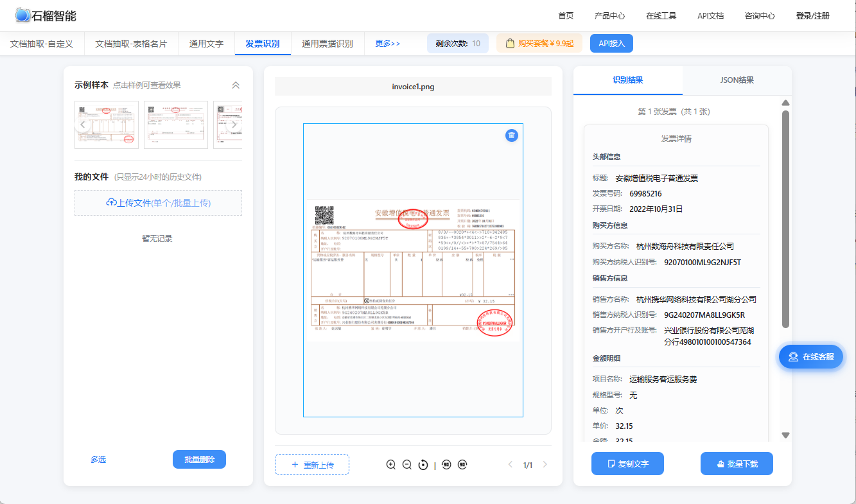Select the second sample invoice thumbnail
This screenshot has width=856, height=504.
pos(176,125)
